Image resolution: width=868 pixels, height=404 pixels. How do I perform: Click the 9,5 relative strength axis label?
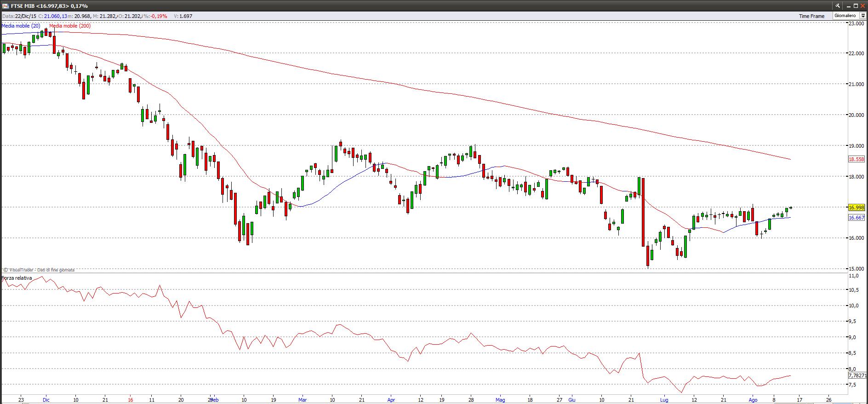coord(853,322)
